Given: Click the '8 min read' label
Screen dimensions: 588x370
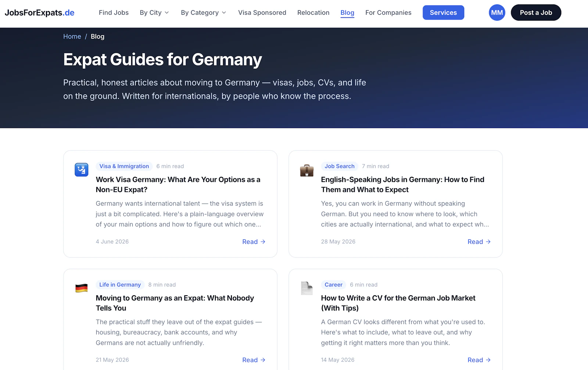Looking at the screenshot, I should [162, 285].
